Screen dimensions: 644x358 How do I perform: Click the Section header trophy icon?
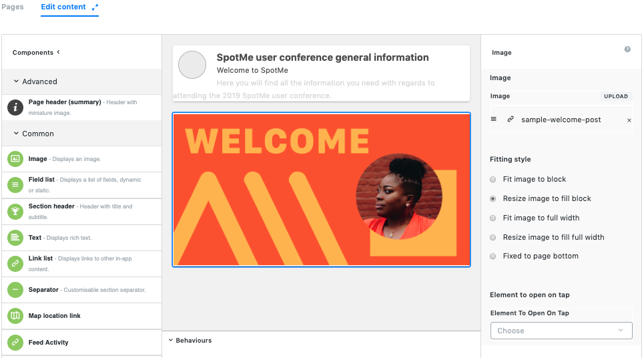15,211
